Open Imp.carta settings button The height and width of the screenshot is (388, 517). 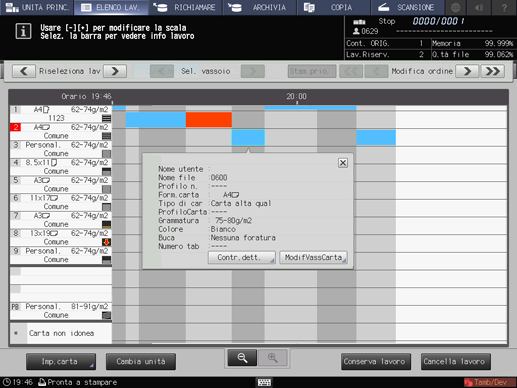(x=61, y=362)
